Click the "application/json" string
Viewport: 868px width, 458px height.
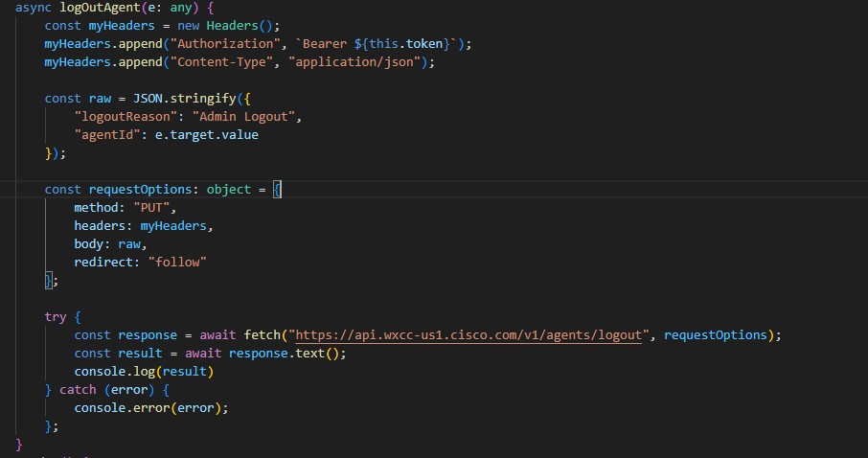pyautogui.click(x=354, y=62)
